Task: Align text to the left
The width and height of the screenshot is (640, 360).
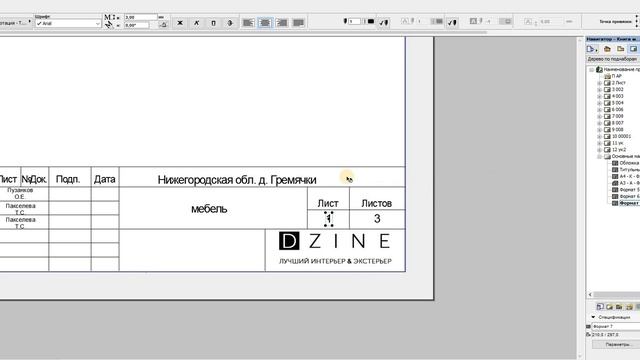Action: tap(248, 23)
